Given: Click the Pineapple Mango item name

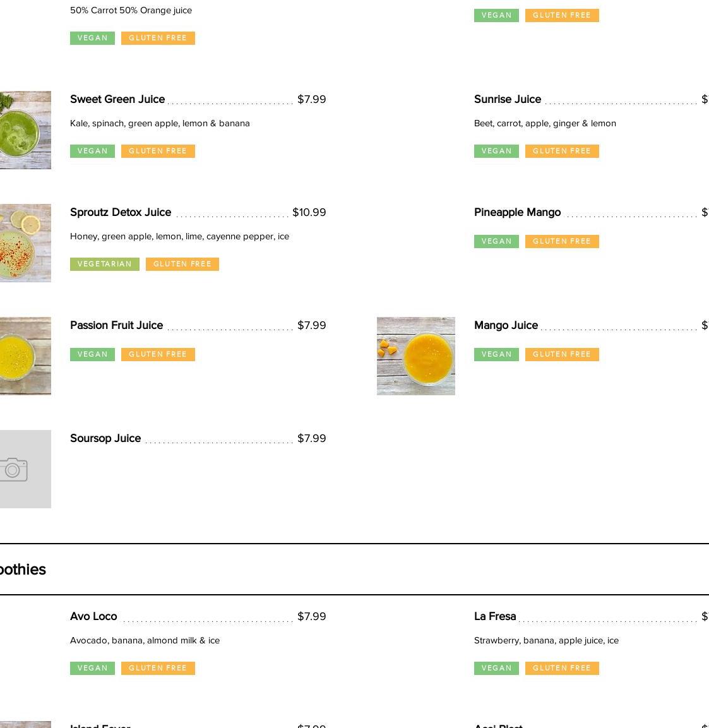Looking at the screenshot, I should [x=517, y=212].
